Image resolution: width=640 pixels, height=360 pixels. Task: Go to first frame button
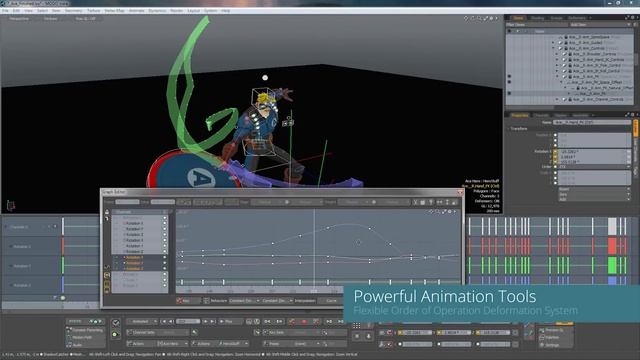coord(164,322)
